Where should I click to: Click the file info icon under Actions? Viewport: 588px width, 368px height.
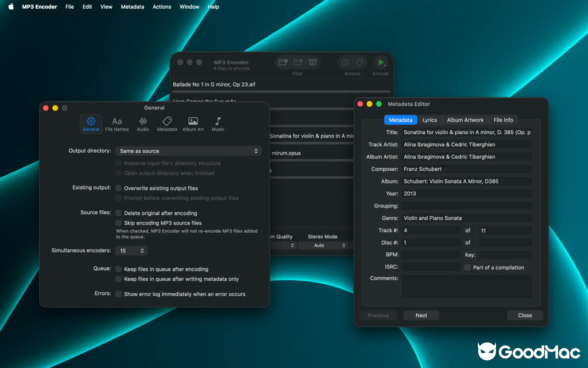pyautogui.click(x=345, y=62)
